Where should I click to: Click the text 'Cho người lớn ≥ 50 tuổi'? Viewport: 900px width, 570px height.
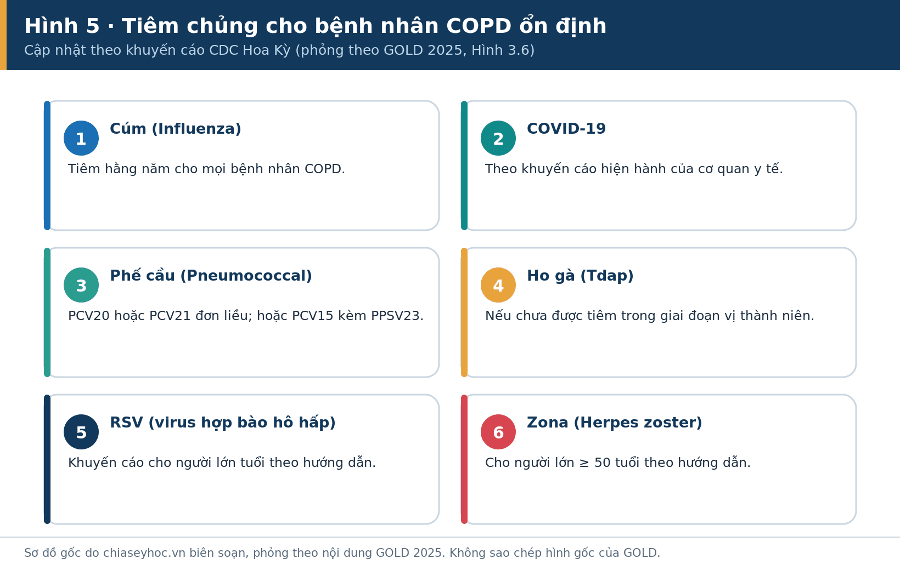coord(618,463)
